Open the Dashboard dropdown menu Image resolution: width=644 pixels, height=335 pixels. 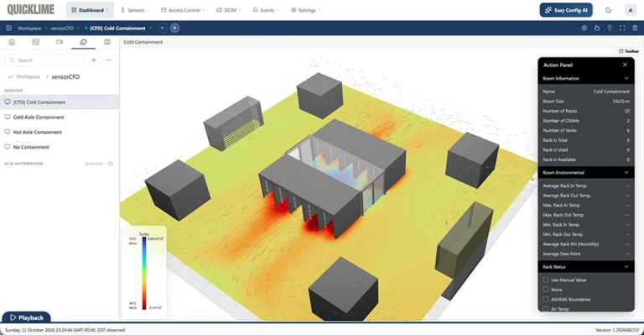[x=90, y=10]
